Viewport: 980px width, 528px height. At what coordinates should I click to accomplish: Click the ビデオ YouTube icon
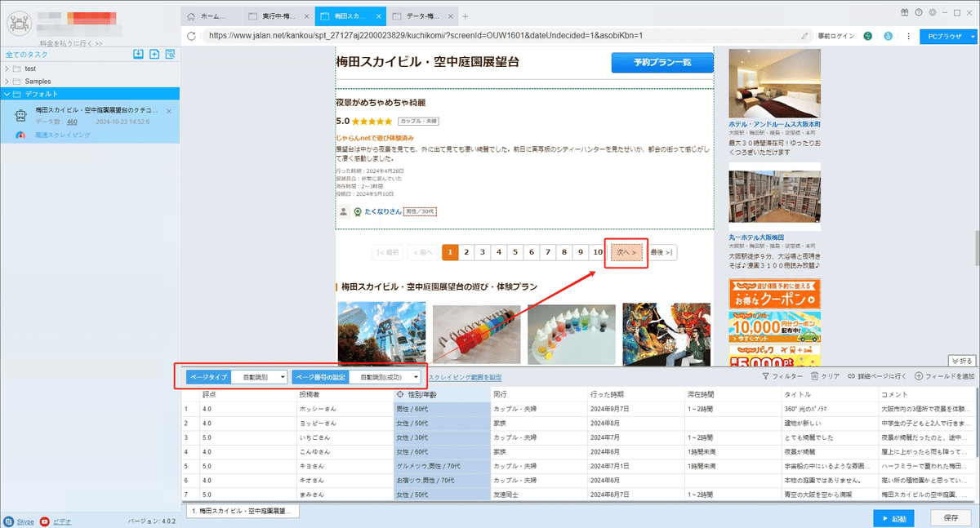pos(44,521)
